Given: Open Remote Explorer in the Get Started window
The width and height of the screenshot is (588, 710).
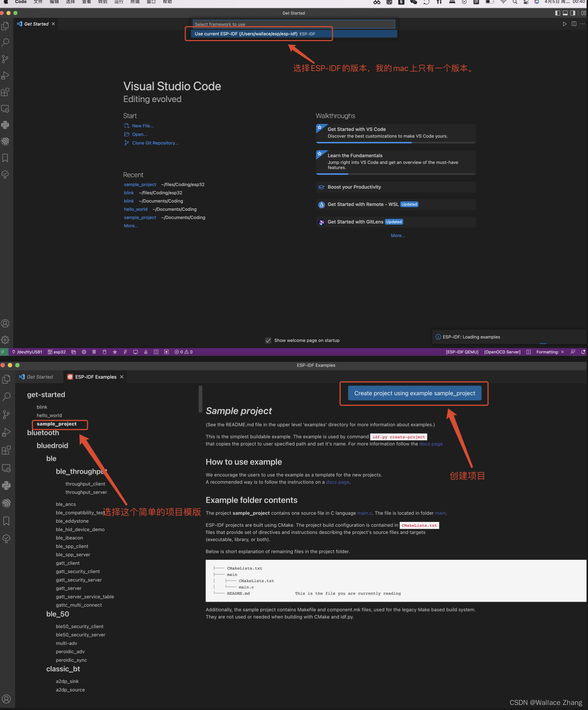Looking at the screenshot, I should 5,108.
